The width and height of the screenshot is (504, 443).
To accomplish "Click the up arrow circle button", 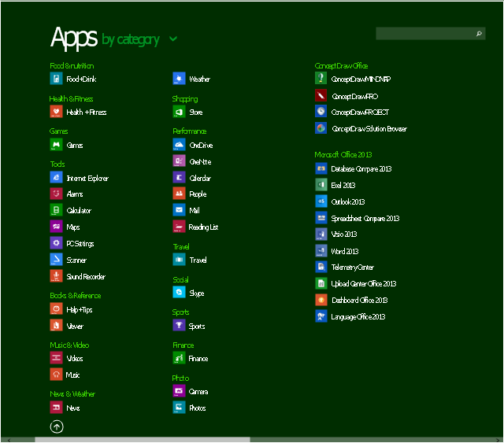I will pyautogui.click(x=57, y=426).
